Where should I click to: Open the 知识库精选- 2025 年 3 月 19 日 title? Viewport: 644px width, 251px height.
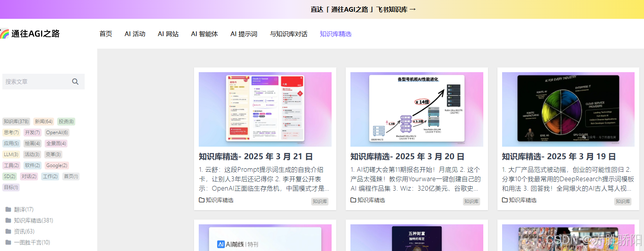point(559,156)
